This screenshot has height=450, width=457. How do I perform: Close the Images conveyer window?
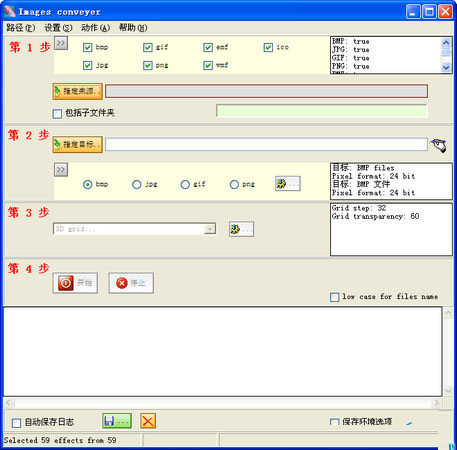[x=445, y=12]
